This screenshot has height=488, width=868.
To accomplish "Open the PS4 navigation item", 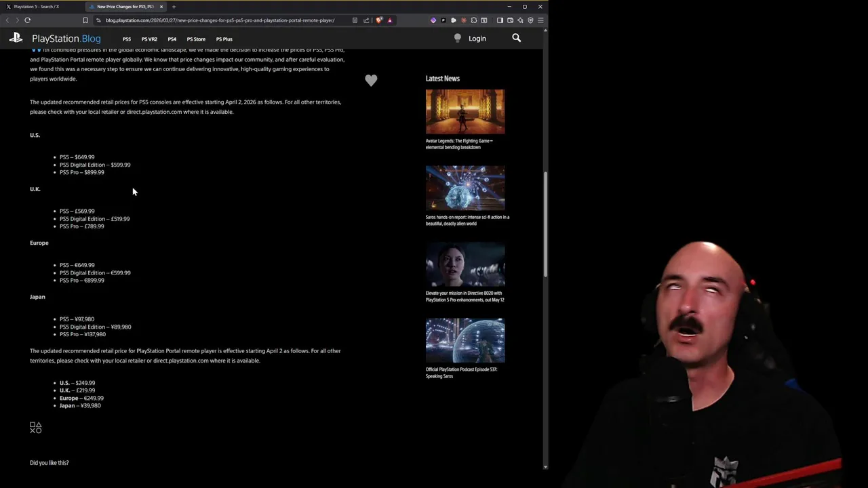I will [x=172, y=39].
